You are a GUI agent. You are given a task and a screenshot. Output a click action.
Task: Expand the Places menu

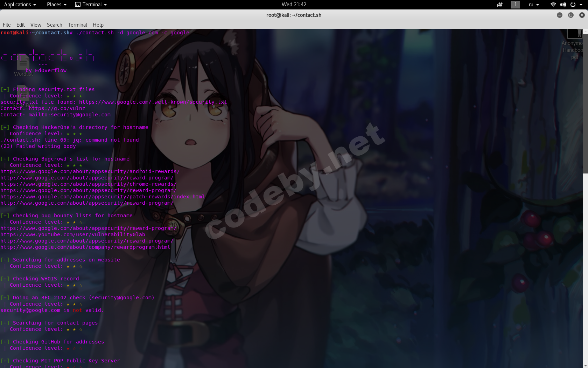pos(54,5)
